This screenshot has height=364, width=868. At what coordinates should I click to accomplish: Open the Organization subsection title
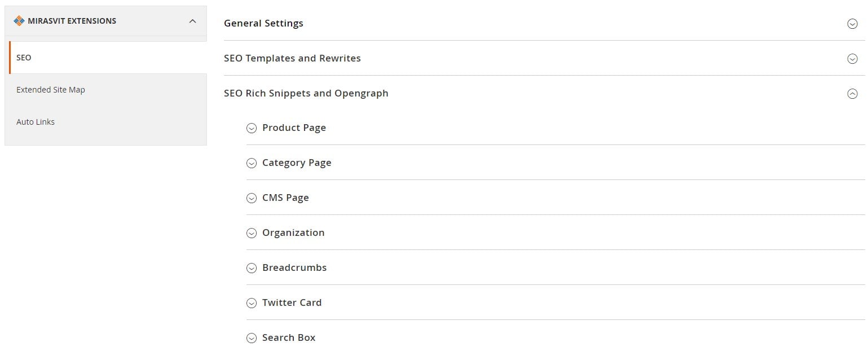(x=293, y=233)
